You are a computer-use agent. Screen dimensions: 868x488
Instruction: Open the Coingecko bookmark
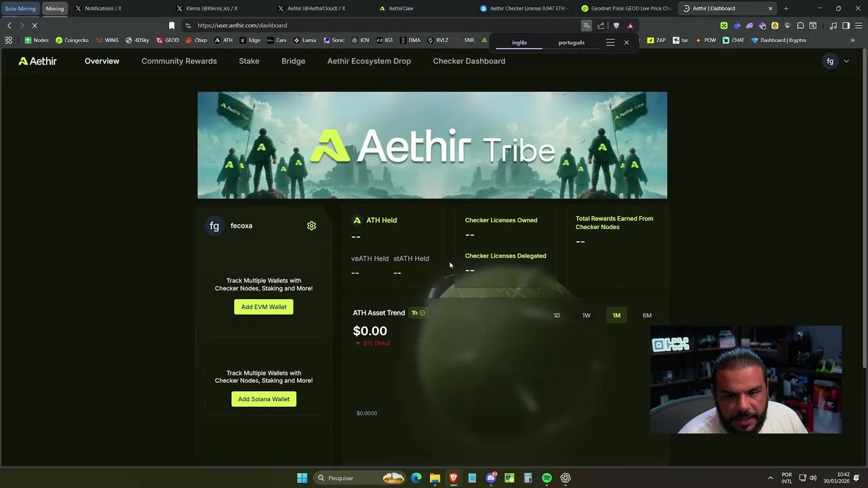(x=72, y=40)
